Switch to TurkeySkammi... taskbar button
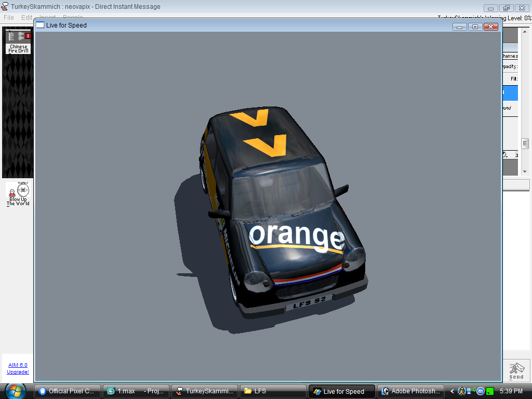 click(205, 391)
